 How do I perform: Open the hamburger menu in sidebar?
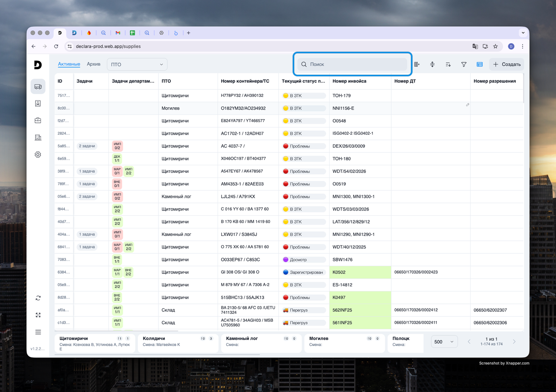pos(38,332)
